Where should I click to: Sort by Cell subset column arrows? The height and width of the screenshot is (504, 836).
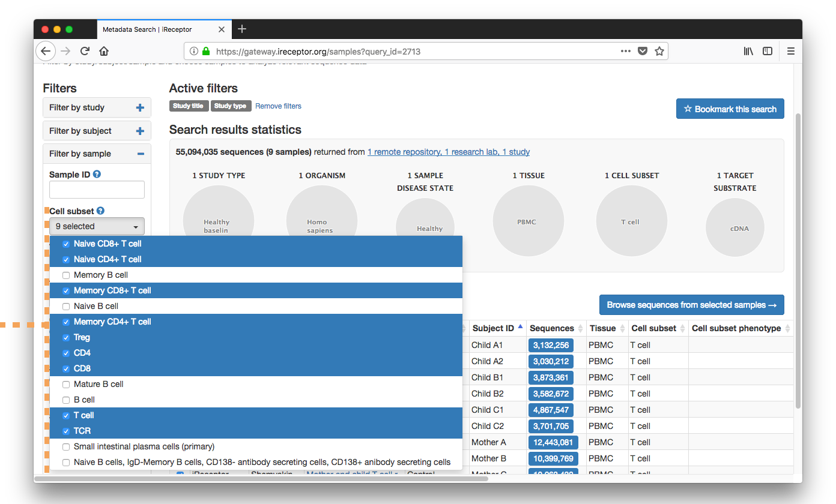coord(682,328)
